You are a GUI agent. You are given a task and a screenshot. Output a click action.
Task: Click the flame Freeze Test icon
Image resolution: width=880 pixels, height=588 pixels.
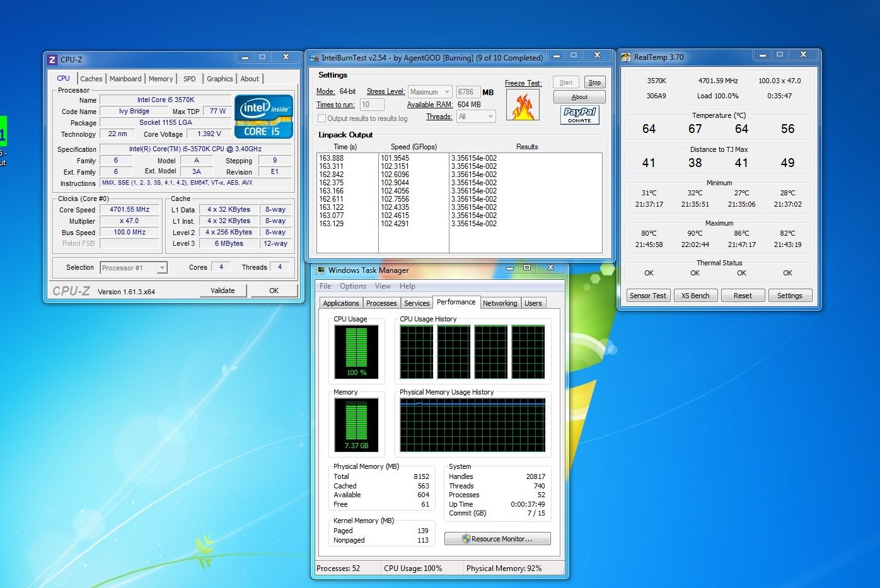[x=523, y=105]
